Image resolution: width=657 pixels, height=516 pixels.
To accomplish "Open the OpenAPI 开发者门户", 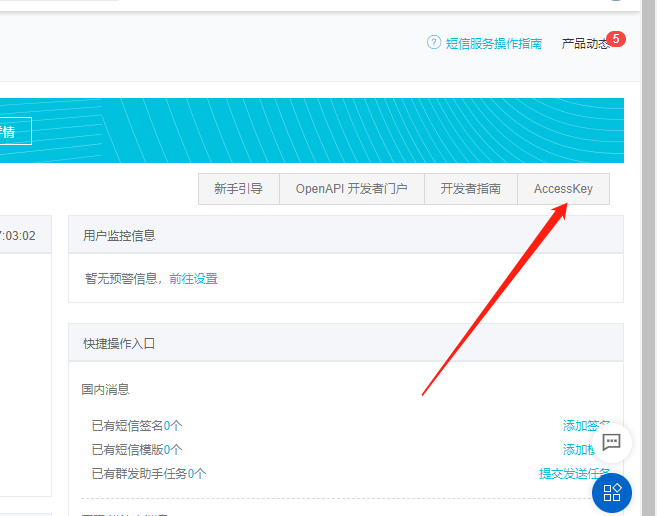I will (x=351, y=189).
